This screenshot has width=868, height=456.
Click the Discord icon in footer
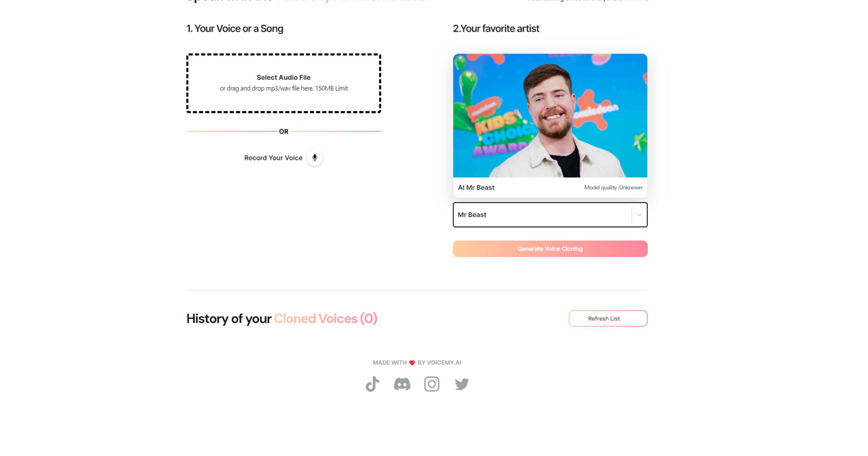[x=402, y=384]
